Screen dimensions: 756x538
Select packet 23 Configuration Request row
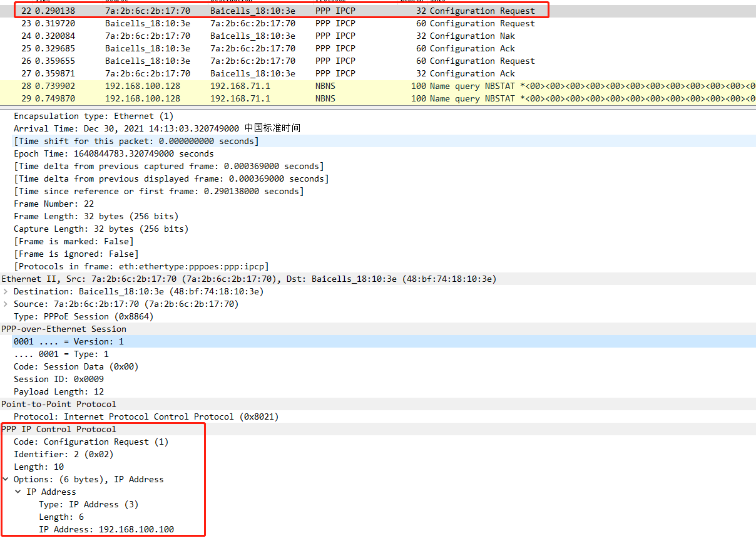tap(378, 23)
